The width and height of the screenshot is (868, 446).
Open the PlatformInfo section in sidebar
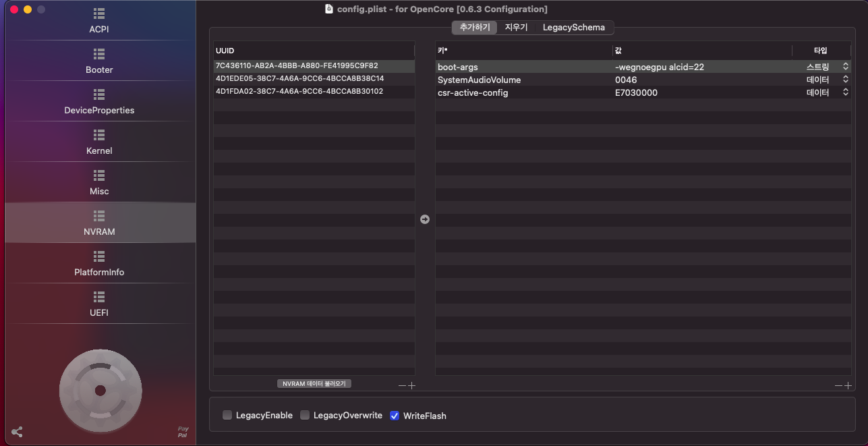99,263
